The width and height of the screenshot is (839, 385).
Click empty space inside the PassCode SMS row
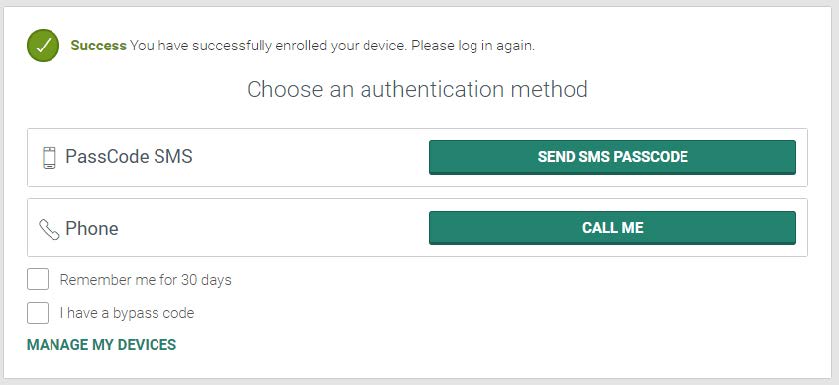[x=310, y=157]
